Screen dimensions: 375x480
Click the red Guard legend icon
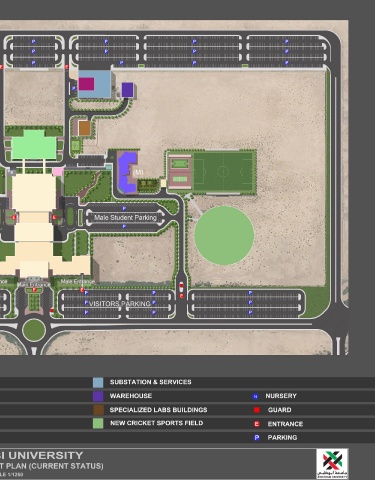[257, 410]
